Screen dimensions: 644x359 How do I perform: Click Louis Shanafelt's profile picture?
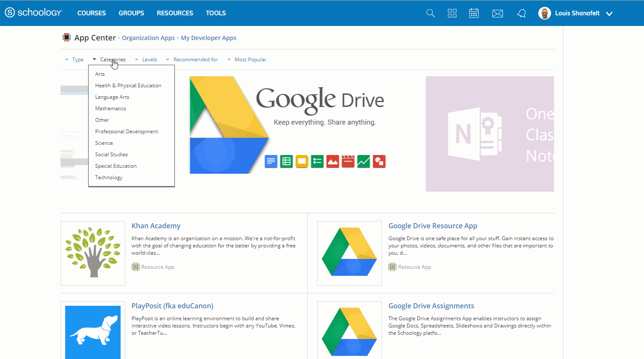545,13
